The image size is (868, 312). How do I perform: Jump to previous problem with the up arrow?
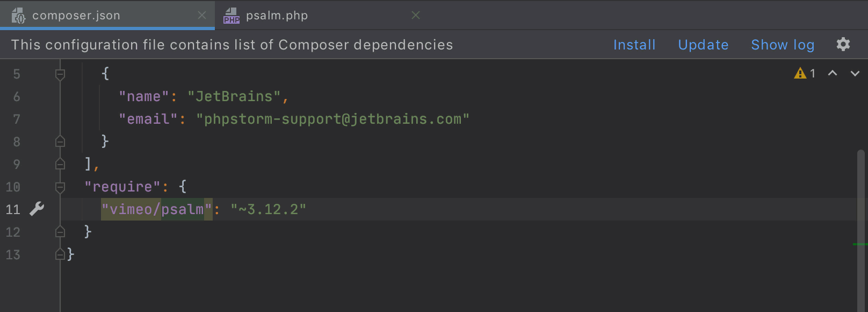(x=833, y=73)
